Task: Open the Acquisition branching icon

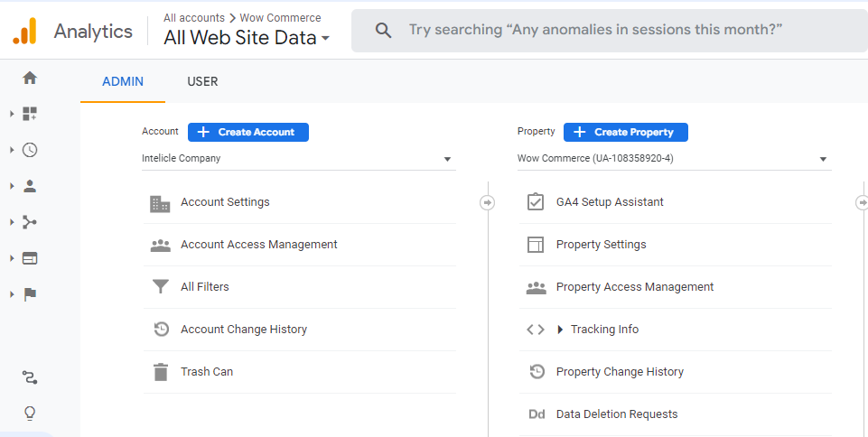Action: point(30,222)
